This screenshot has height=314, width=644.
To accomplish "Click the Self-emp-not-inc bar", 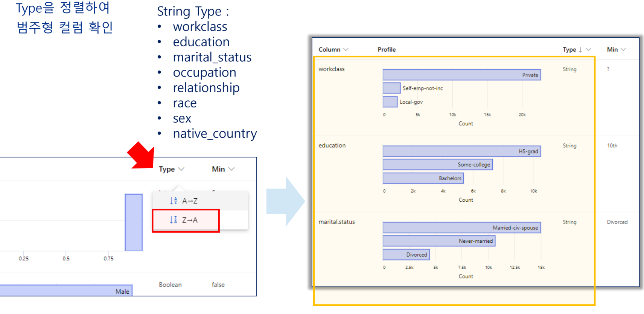I will (x=391, y=88).
